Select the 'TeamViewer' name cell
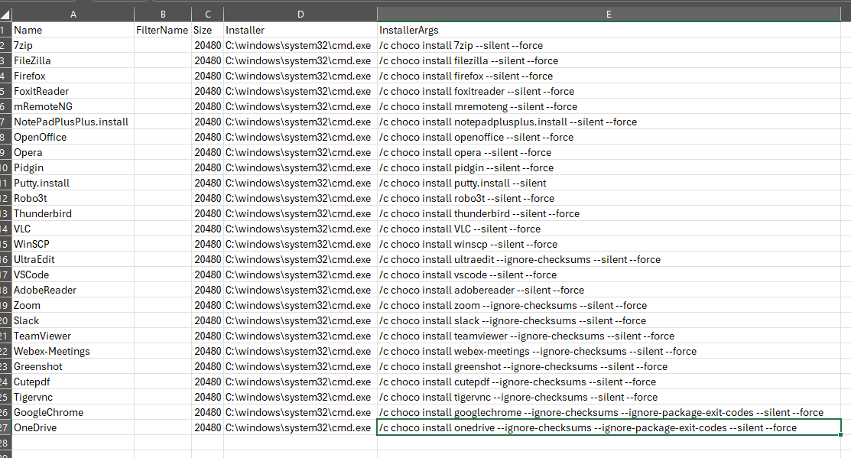The image size is (852, 458). (x=73, y=336)
